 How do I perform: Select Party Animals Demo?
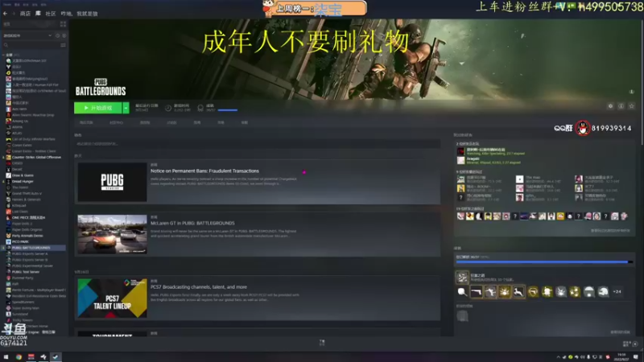coord(27,236)
